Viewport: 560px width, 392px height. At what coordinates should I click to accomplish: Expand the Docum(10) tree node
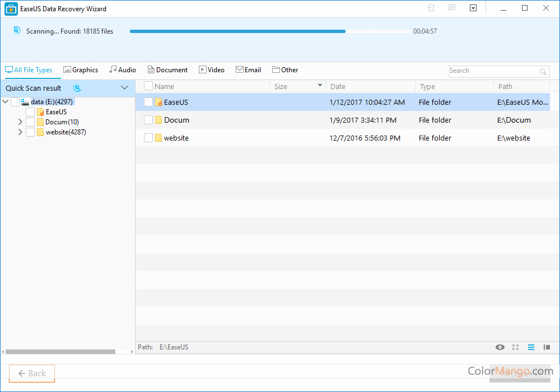[20, 122]
